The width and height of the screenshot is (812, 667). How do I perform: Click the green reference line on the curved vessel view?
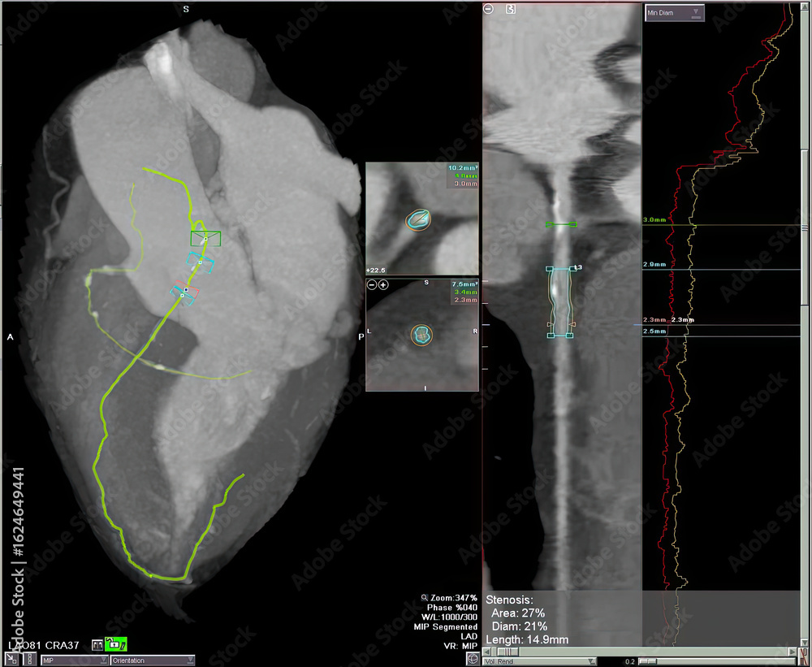pyautogui.click(x=561, y=224)
